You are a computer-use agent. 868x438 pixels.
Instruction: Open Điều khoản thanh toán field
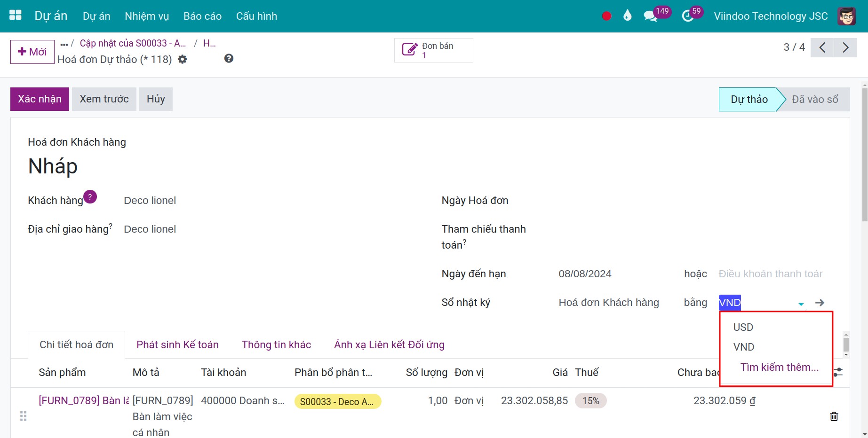(771, 274)
